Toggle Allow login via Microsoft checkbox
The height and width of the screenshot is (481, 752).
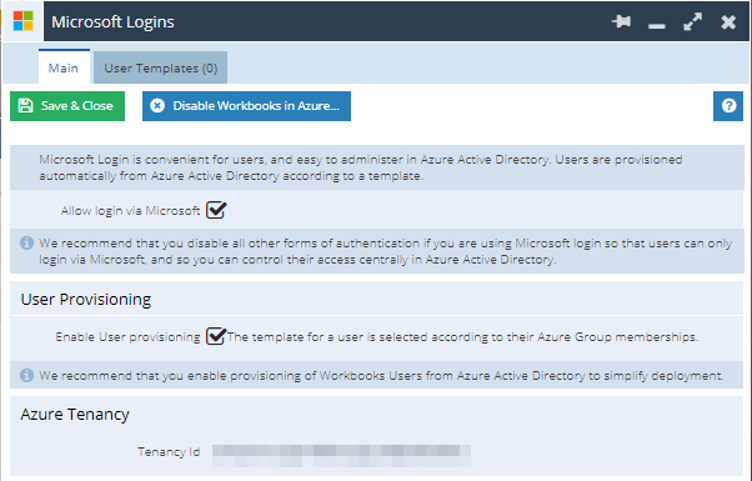pos(216,210)
